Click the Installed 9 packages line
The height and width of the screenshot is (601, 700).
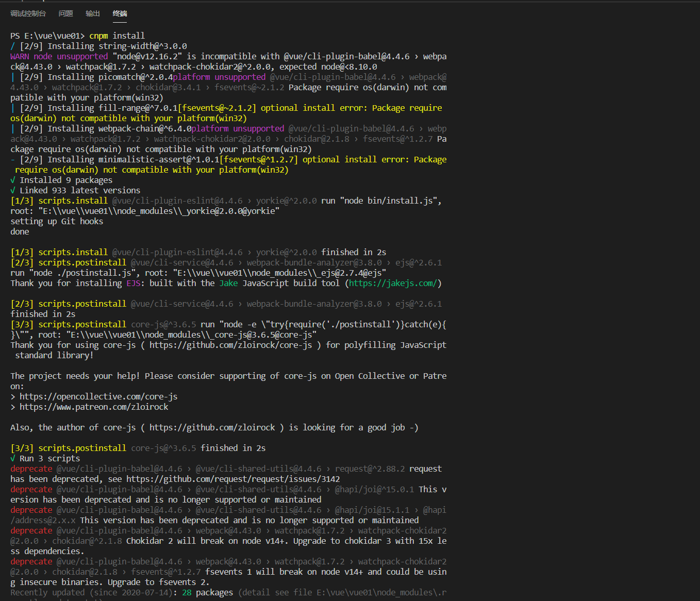(62, 180)
